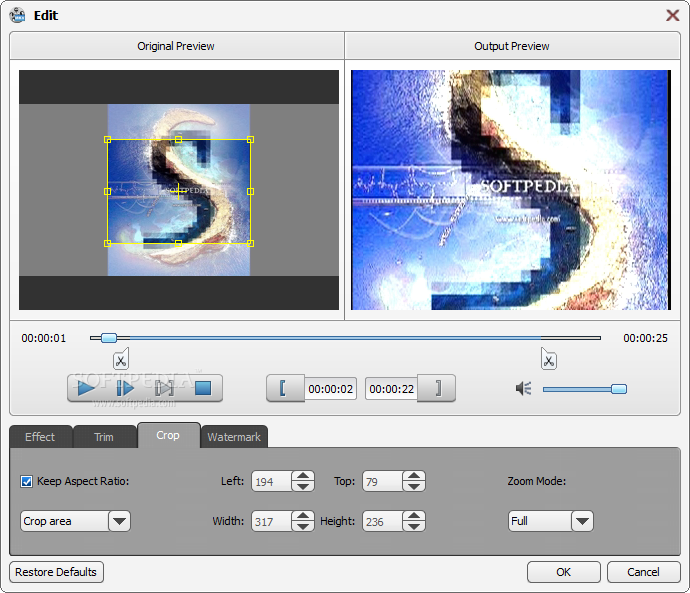Screen dimensions: 690x593
Task: Increase the Left crop value
Action: click(303, 476)
